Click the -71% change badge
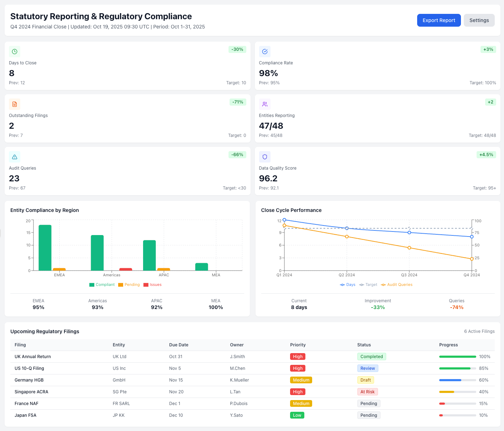The image size is (504, 431). (238, 102)
